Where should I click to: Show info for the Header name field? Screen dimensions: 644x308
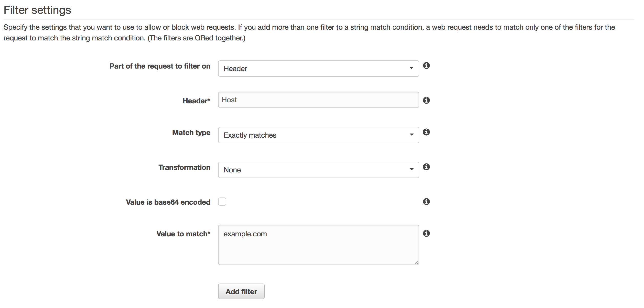point(426,100)
